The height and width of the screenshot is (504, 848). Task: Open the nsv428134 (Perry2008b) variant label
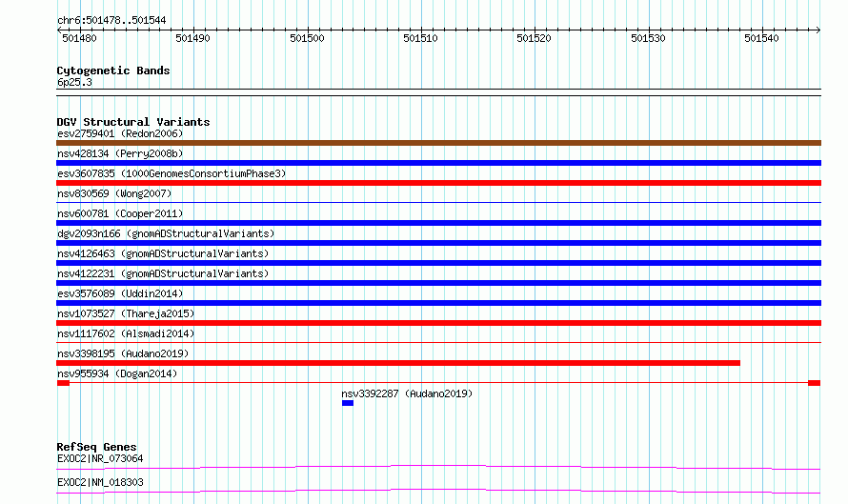[x=120, y=153]
